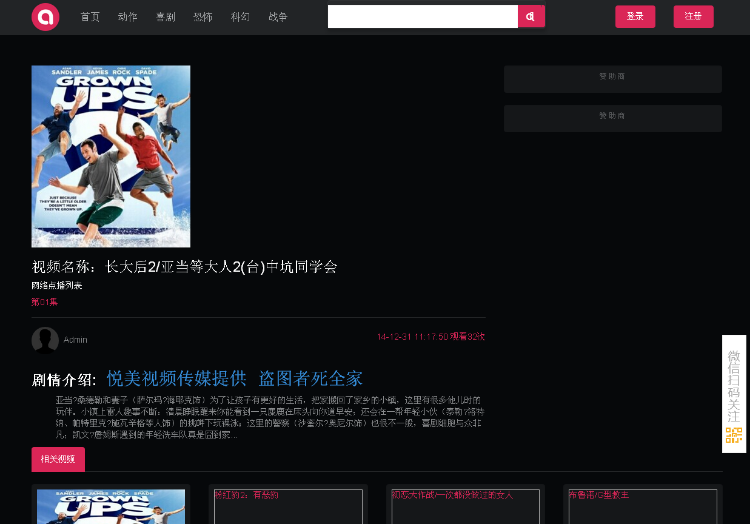750x524 pixels.
Task: Open the 首页 home menu item
Action: click(x=90, y=17)
